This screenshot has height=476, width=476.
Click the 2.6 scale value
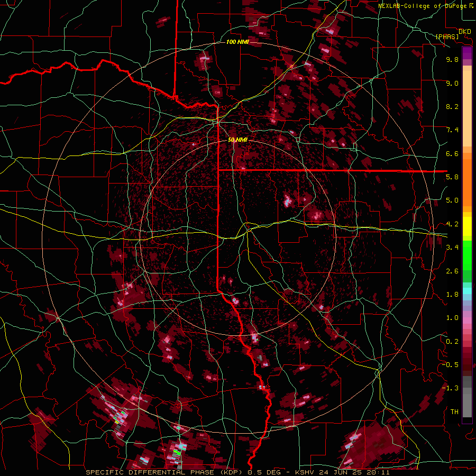point(452,271)
